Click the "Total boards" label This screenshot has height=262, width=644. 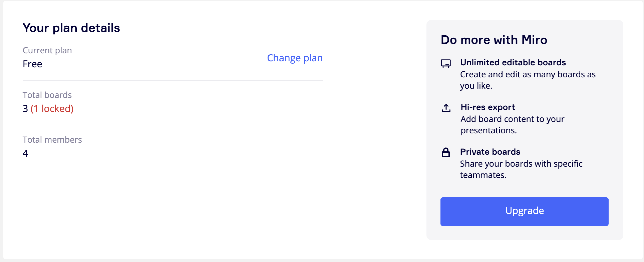click(47, 95)
